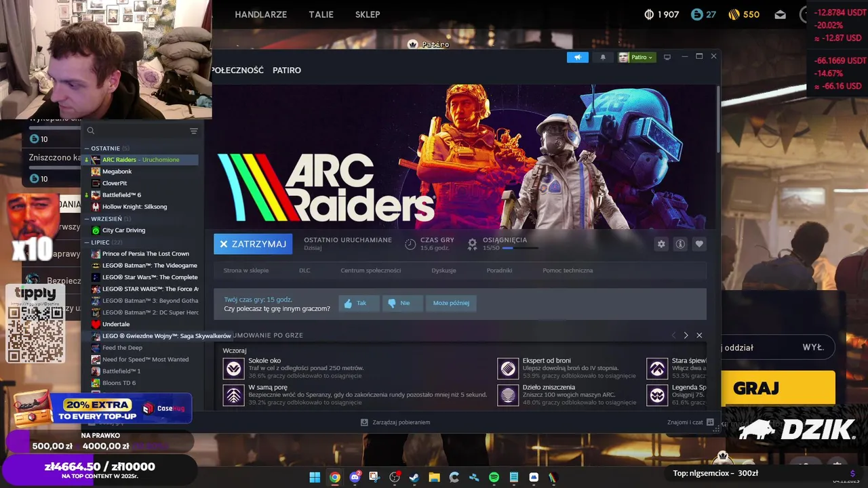The image size is (868, 488).
Task: Close the post-game summary panel
Action: pos(699,335)
